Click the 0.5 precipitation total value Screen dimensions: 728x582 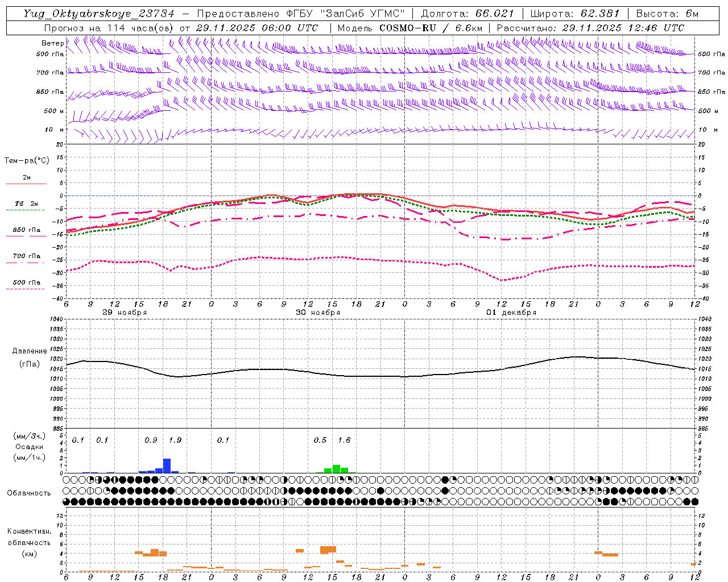pos(320,440)
